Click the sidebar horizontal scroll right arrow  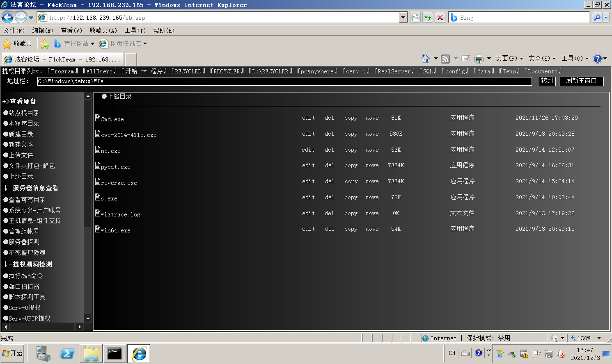tap(80, 327)
